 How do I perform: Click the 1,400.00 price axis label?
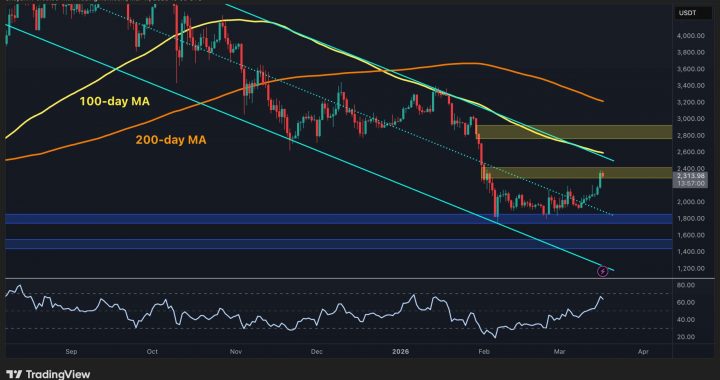(x=692, y=251)
